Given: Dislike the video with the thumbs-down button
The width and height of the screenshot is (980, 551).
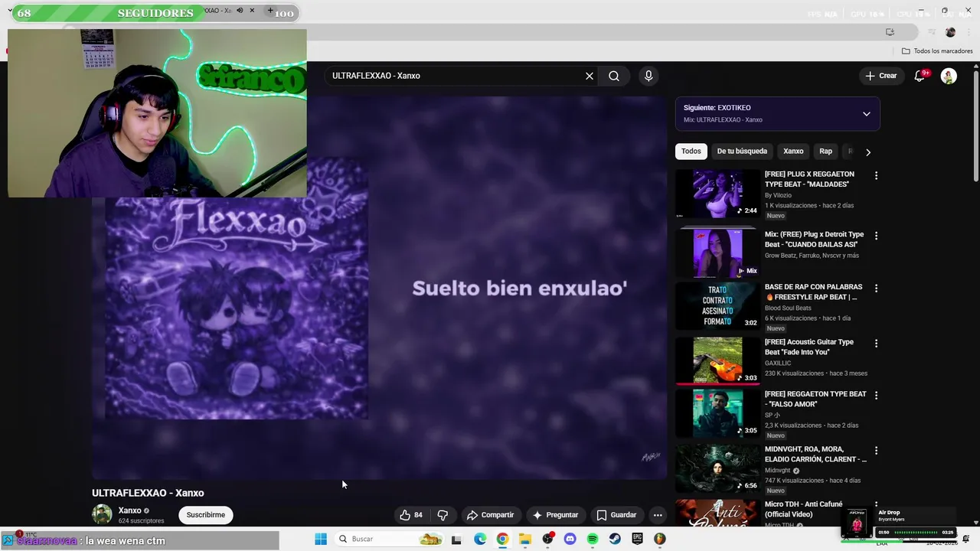Looking at the screenshot, I should 443,515.
